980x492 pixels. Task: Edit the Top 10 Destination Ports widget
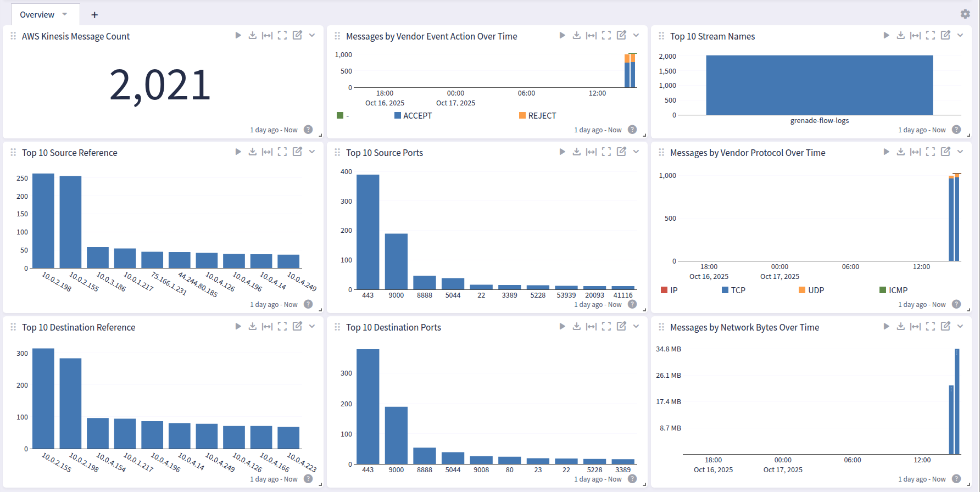(x=621, y=326)
